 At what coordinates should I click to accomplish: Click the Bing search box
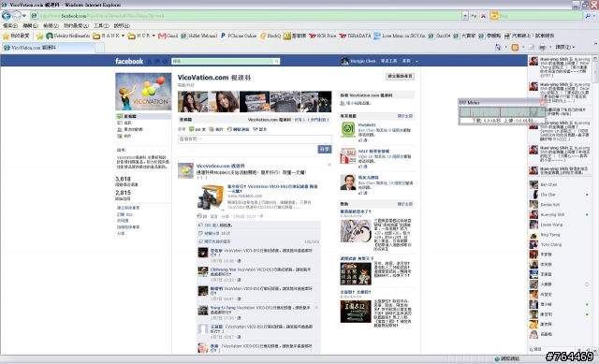tap(536, 16)
